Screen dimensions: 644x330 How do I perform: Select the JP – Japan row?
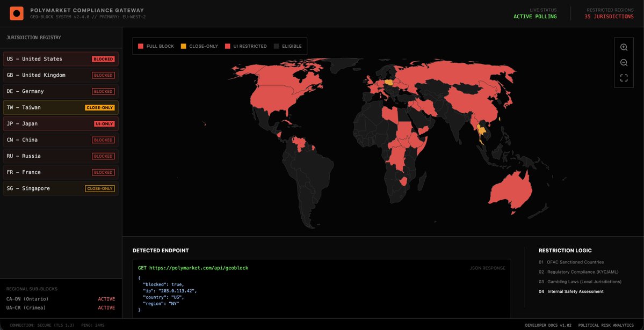(x=61, y=124)
